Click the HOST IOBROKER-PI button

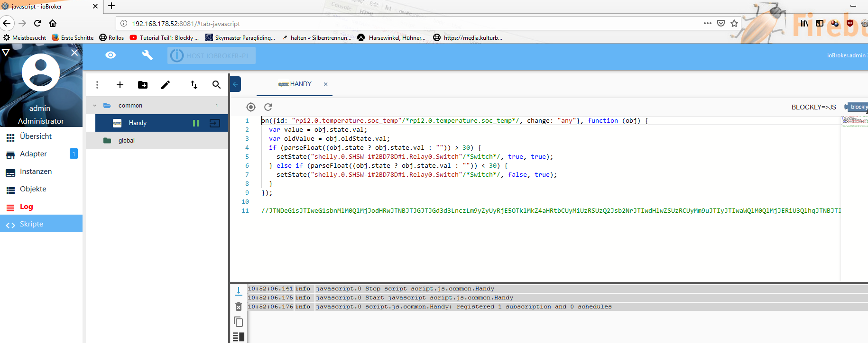point(212,56)
